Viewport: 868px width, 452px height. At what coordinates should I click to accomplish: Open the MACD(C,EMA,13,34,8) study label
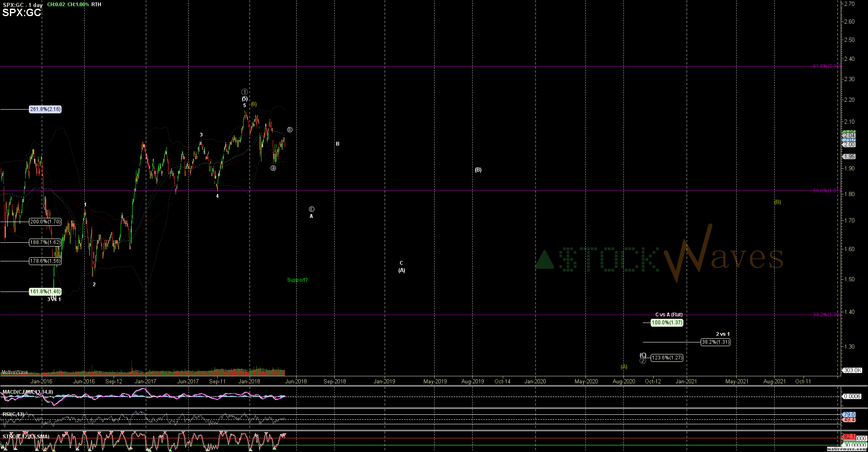(28, 392)
